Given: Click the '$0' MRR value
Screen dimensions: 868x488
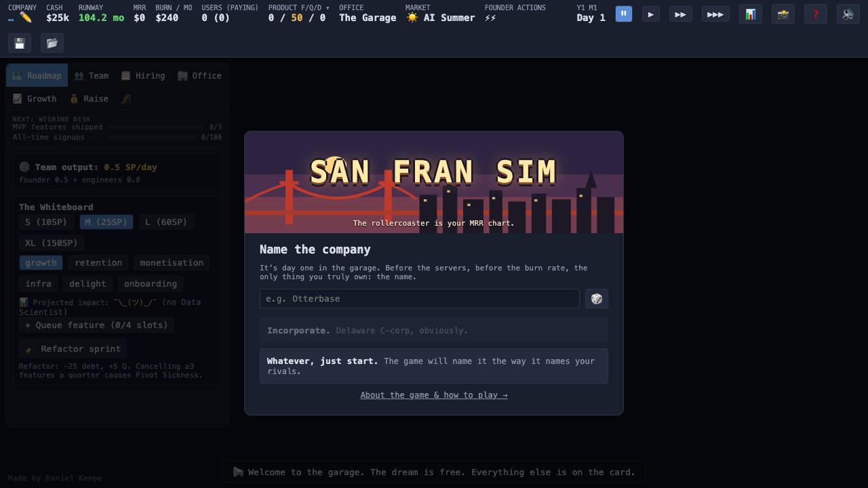Looking at the screenshot, I should point(139,18).
